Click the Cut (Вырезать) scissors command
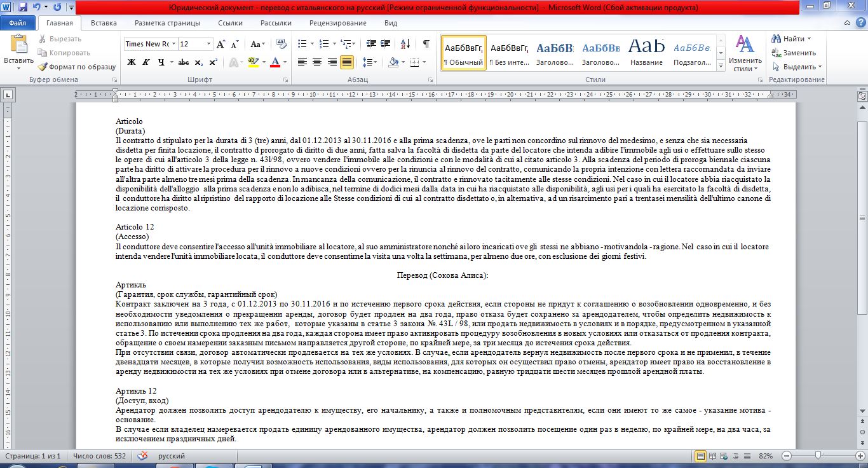The width and height of the screenshot is (868, 468). (x=59, y=39)
